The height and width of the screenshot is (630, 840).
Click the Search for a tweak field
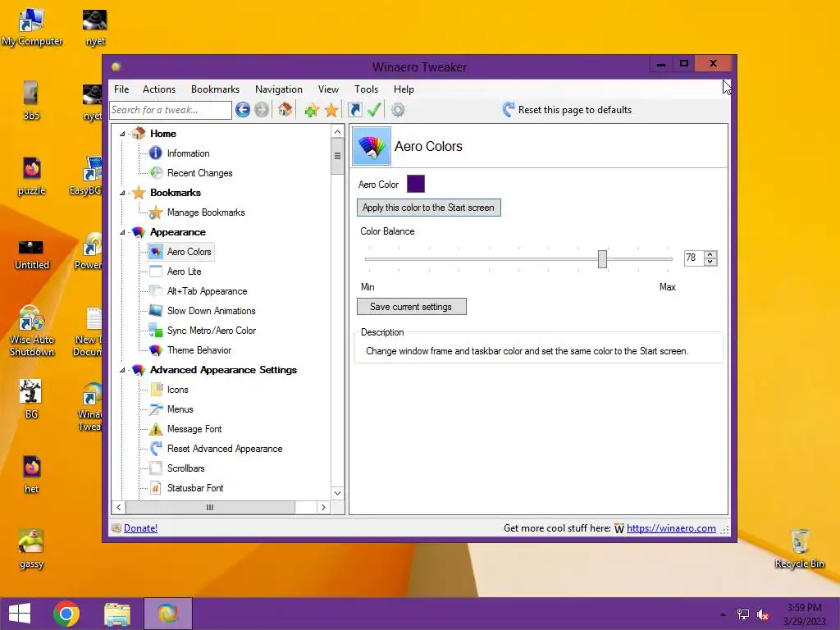point(171,110)
